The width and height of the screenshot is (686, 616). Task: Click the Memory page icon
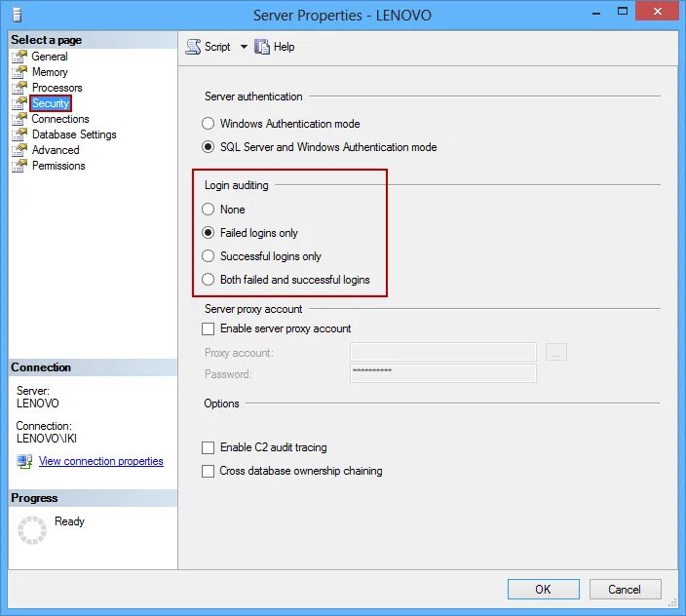[x=19, y=72]
